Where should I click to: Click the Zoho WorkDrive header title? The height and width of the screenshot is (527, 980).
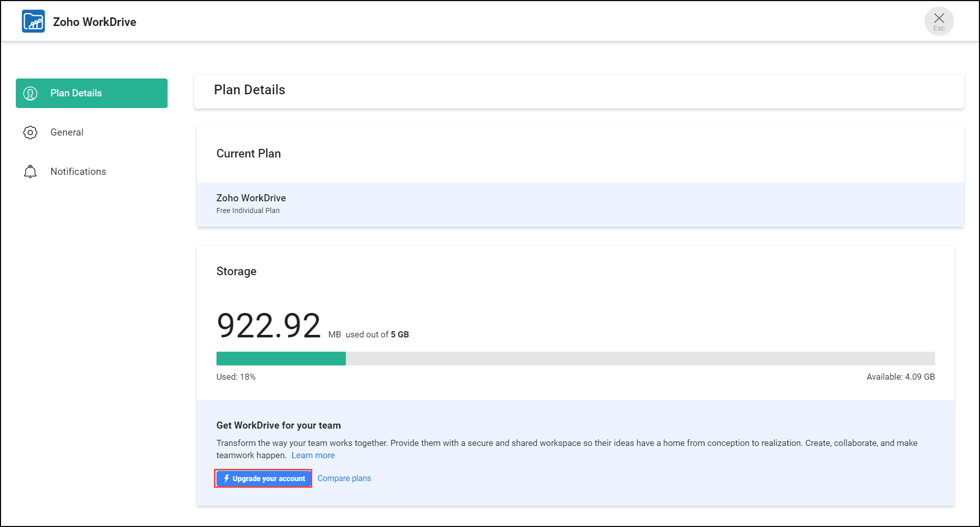pos(95,22)
